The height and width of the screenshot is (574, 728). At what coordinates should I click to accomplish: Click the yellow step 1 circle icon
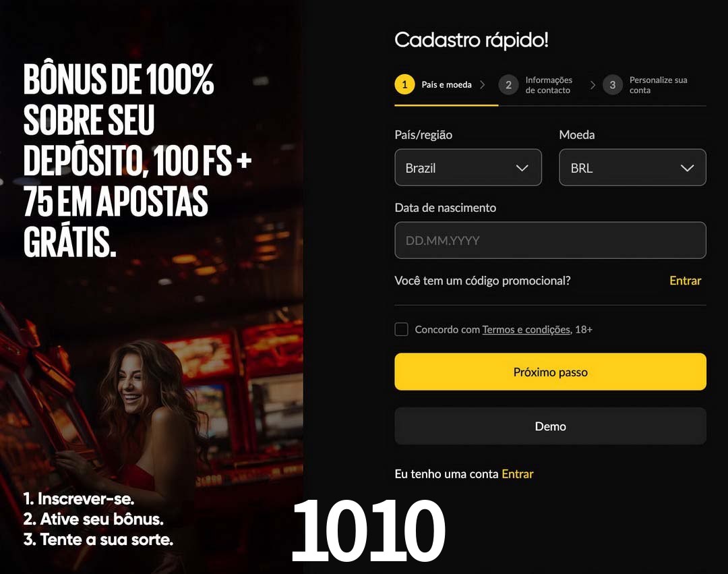(404, 84)
